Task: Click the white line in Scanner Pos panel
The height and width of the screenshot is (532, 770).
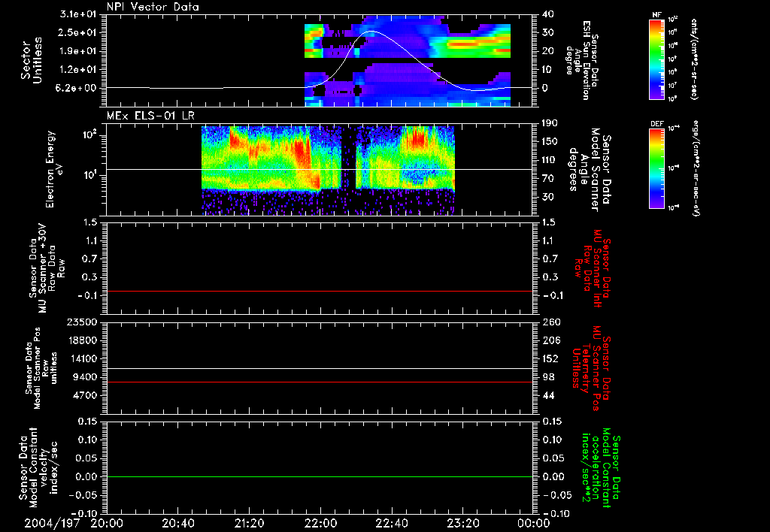Action: [x=320, y=368]
